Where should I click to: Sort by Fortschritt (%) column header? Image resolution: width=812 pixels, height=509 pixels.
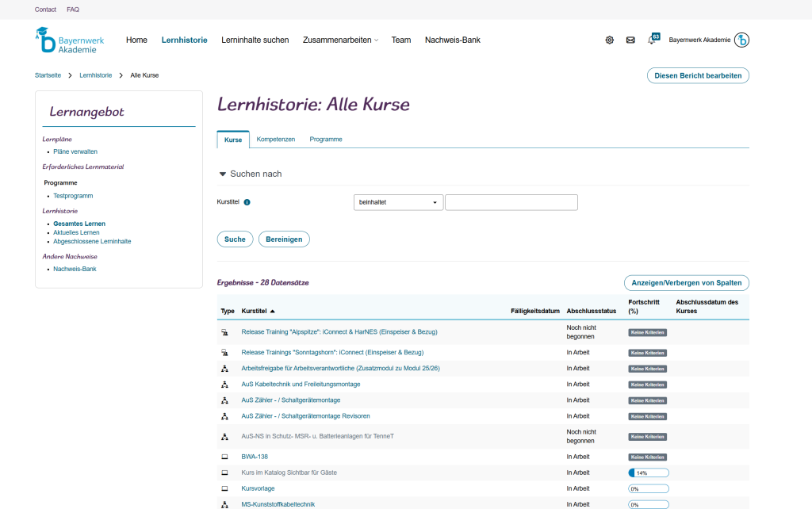pos(644,307)
